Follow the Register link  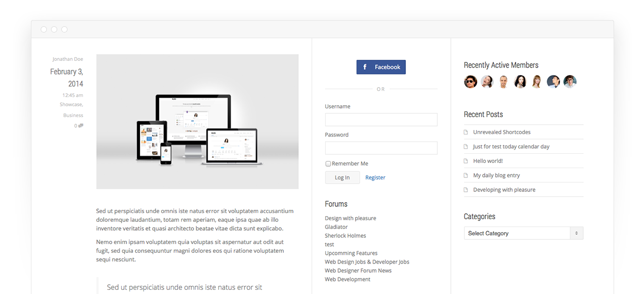[x=375, y=177]
